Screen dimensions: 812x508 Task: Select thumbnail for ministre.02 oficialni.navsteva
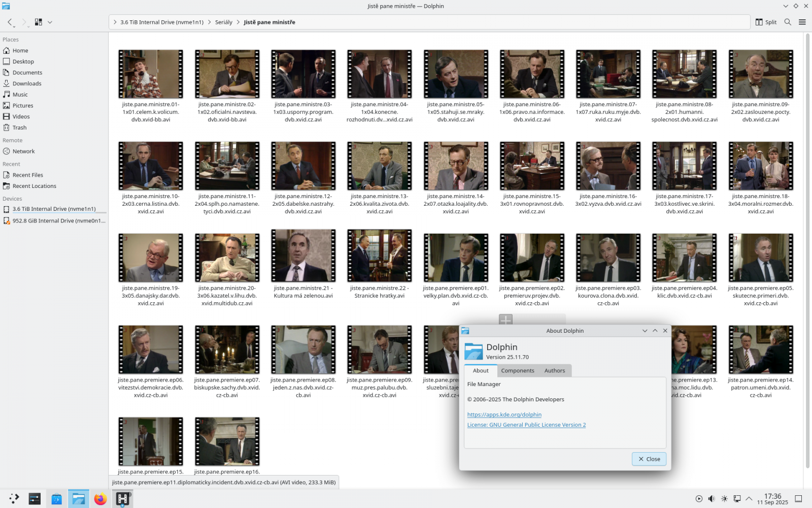click(x=227, y=74)
